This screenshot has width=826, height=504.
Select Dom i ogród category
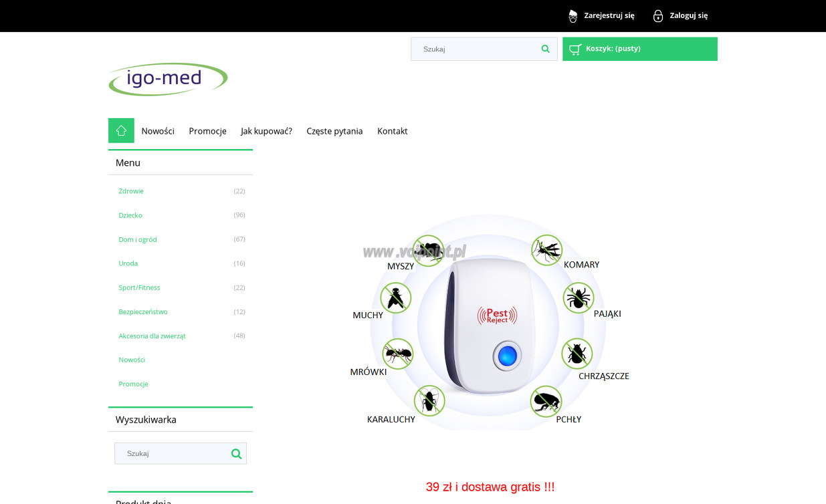point(138,239)
